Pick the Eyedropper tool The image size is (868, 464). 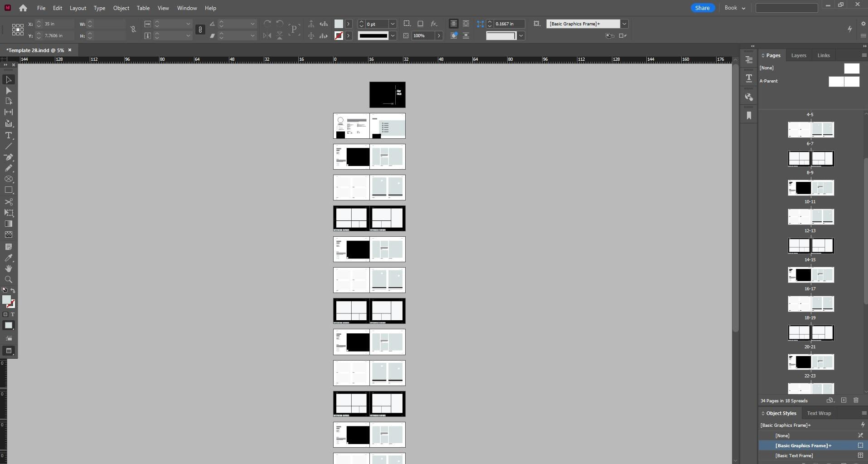pos(9,258)
